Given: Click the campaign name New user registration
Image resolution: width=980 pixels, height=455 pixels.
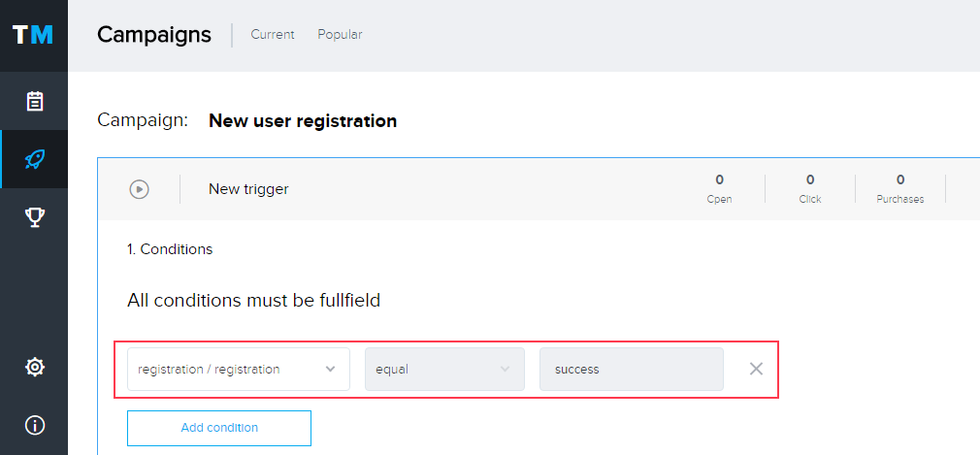Looking at the screenshot, I should 303,120.
